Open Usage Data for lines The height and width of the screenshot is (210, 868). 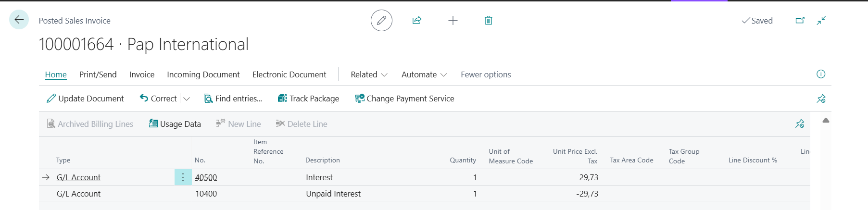click(175, 124)
